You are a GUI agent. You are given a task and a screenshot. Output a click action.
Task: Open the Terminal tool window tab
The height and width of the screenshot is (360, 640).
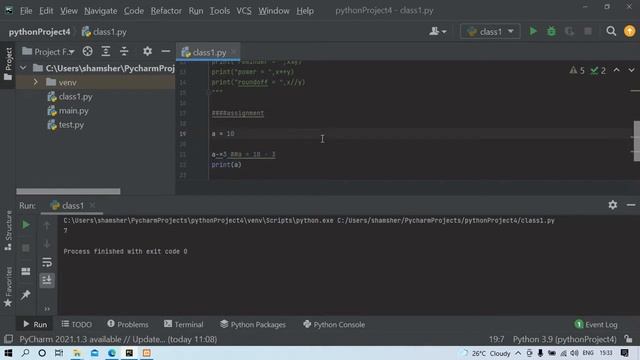(183, 324)
